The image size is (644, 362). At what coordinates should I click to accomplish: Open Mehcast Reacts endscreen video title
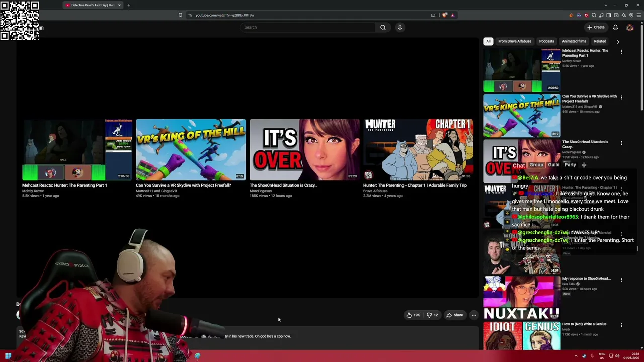64,185
